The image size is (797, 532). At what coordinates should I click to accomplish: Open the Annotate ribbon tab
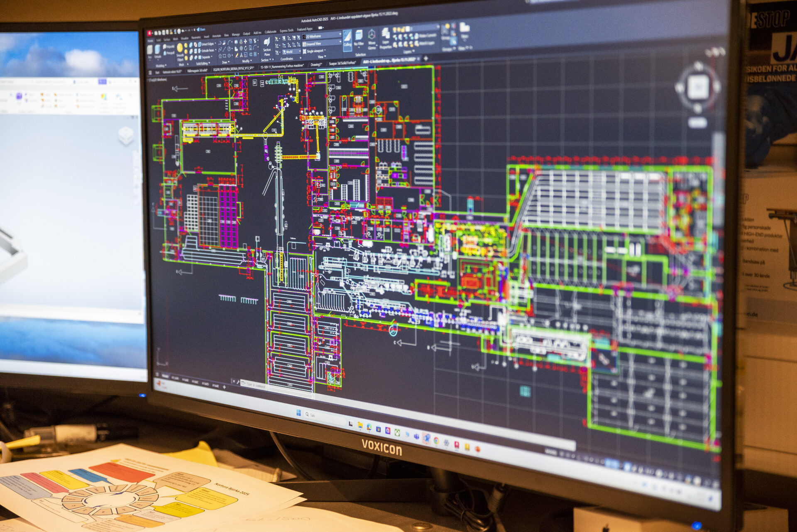point(217,36)
